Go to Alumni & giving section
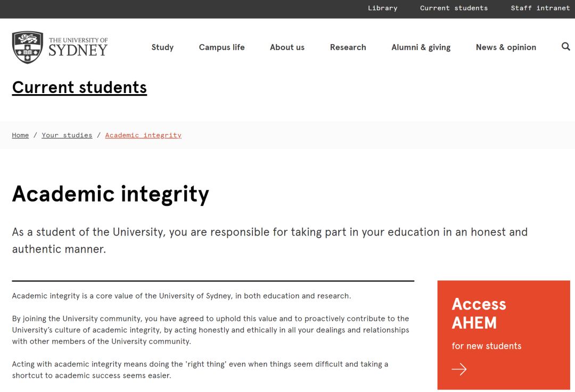 click(x=421, y=47)
